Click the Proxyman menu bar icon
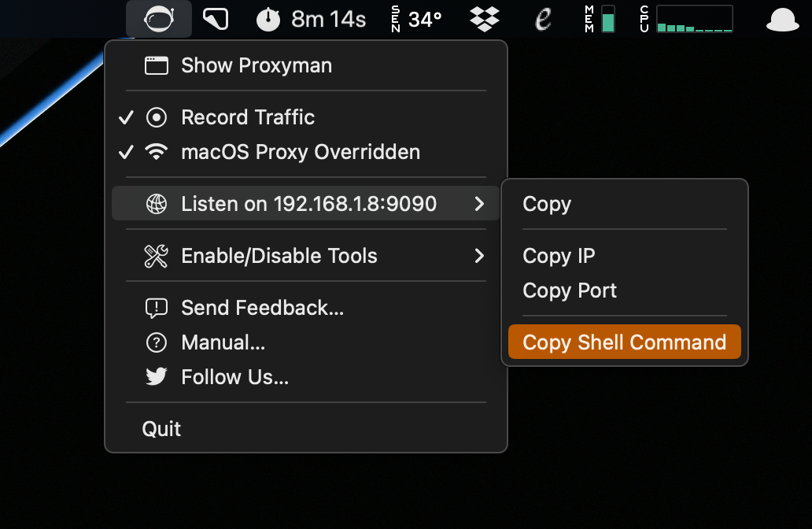Image resolution: width=812 pixels, height=529 pixels. tap(159, 18)
